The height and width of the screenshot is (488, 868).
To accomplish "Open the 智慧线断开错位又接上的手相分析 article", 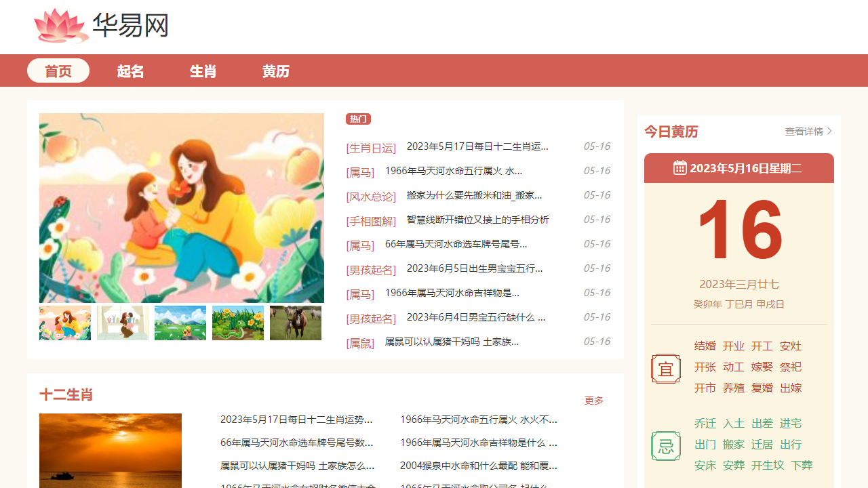I will pos(477,220).
